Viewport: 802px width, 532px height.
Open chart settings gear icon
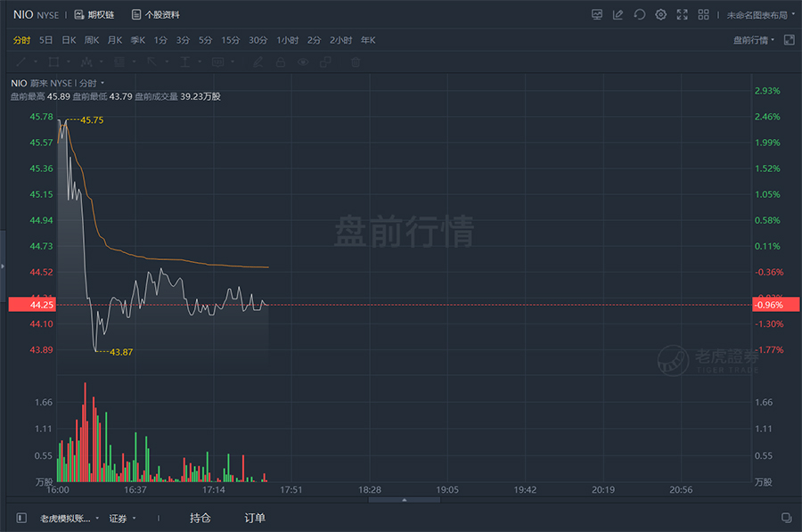(x=661, y=15)
